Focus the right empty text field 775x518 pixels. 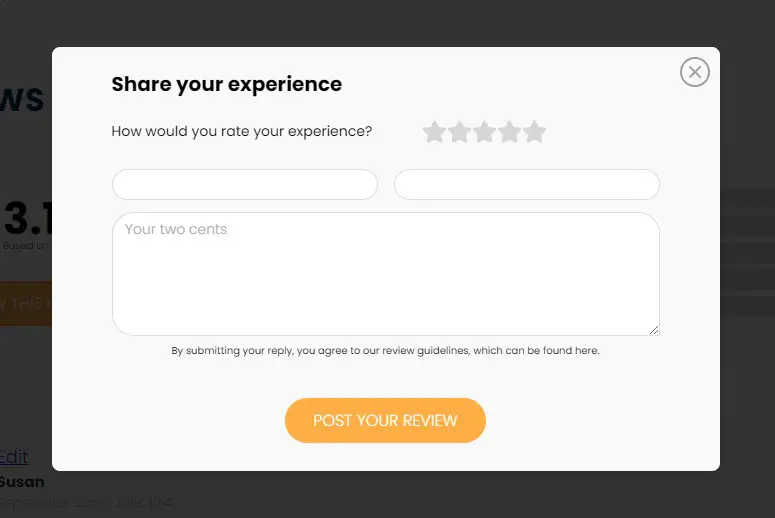click(526, 185)
